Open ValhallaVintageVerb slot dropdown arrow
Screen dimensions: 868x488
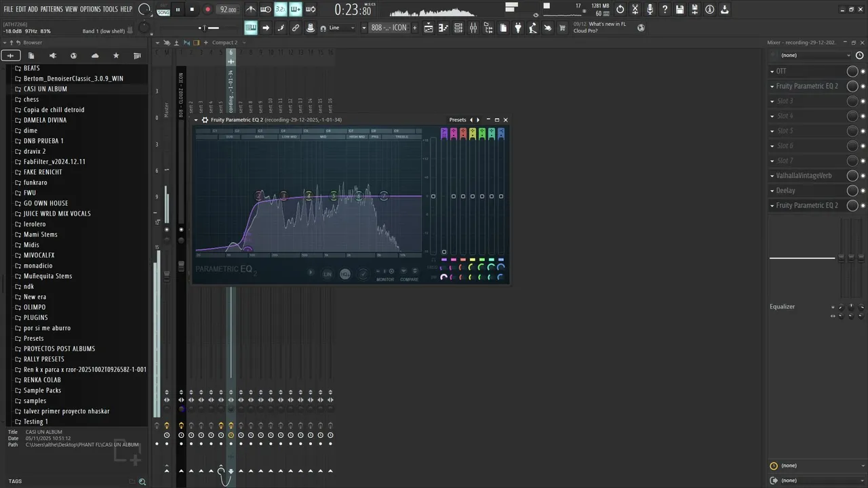[772, 176]
